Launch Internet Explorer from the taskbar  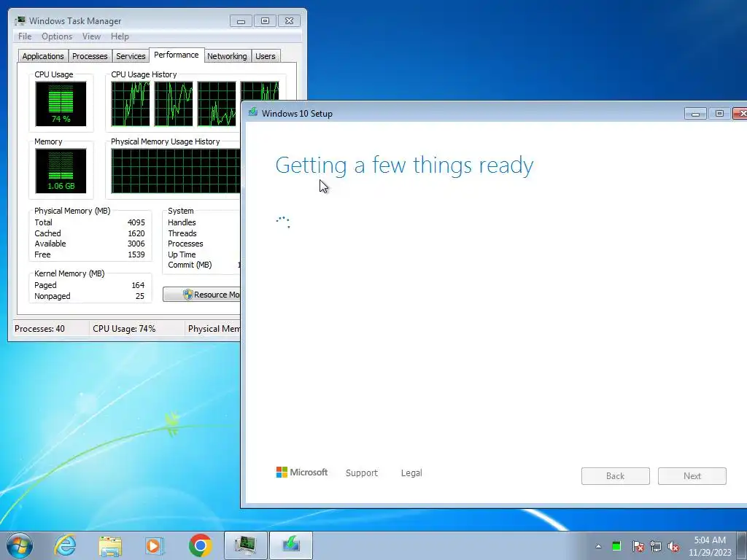tap(65, 545)
